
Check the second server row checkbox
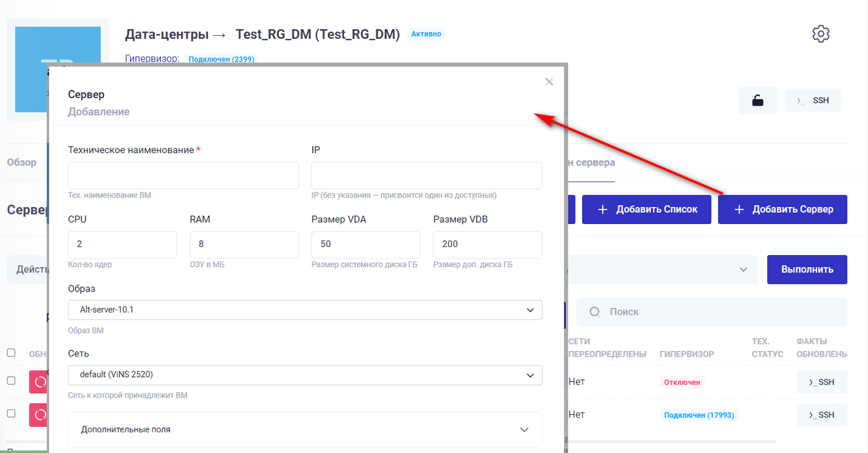[x=11, y=414]
